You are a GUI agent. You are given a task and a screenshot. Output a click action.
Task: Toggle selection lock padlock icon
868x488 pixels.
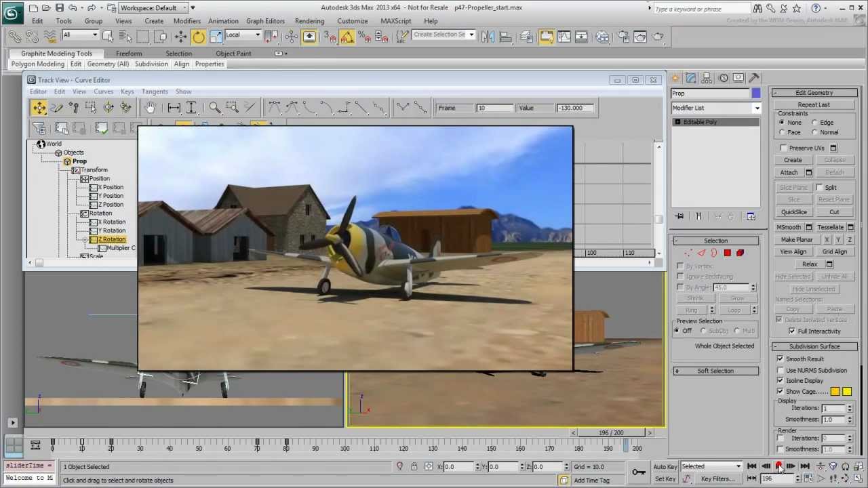click(414, 466)
